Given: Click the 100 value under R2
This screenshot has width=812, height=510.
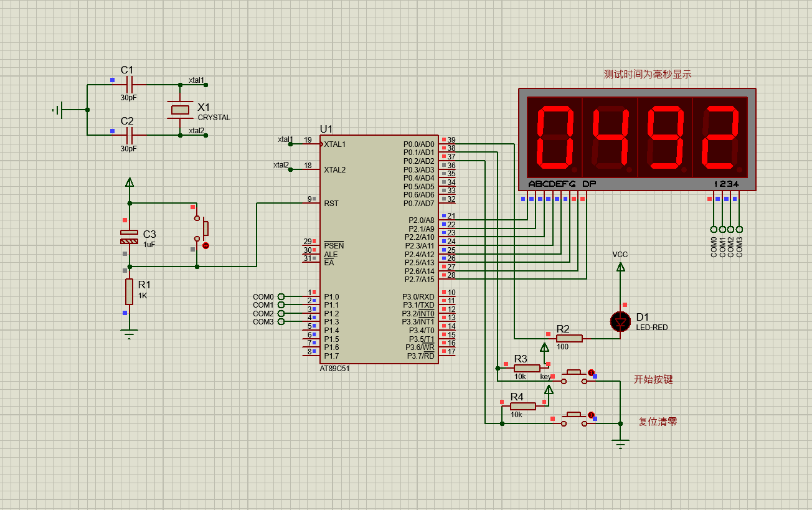Looking at the screenshot, I should pyautogui.click(x=562, y=347).
